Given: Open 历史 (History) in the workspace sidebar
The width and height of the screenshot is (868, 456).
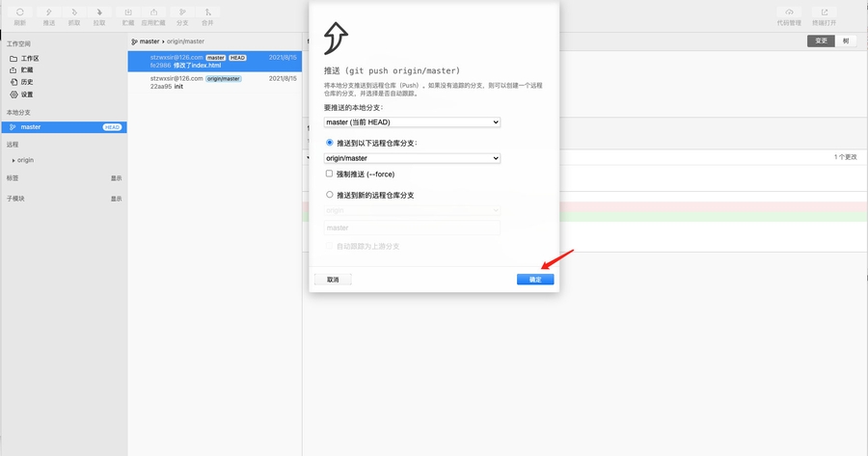Looking at the screenshot, I should [x=27, y=82].
